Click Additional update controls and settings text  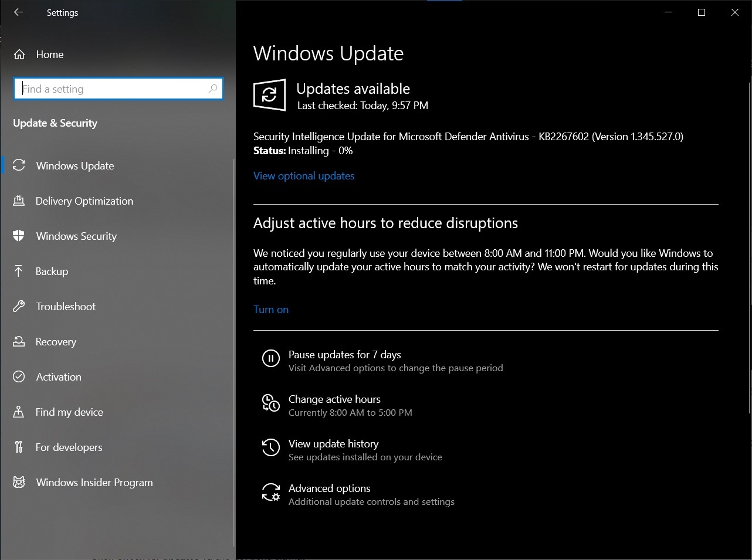point(371,502)
